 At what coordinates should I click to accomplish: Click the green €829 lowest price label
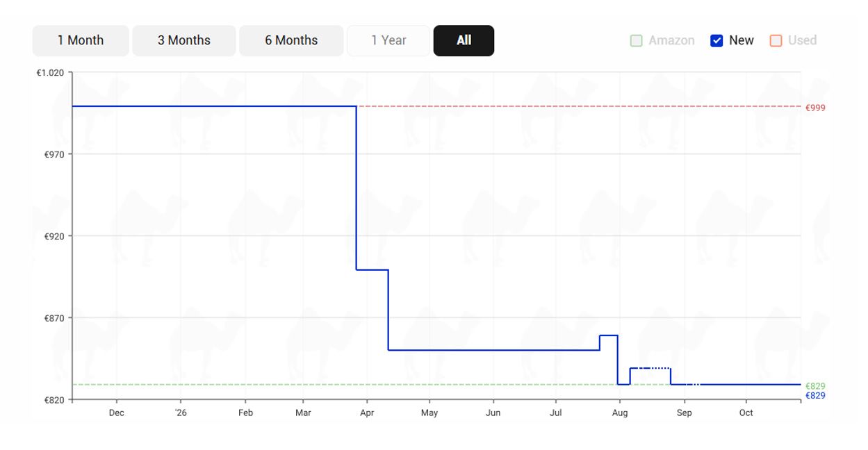[x=815, y=386]
